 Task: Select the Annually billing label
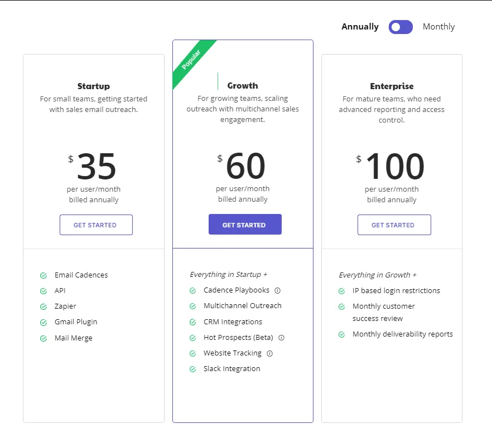(x=360, y=27)
